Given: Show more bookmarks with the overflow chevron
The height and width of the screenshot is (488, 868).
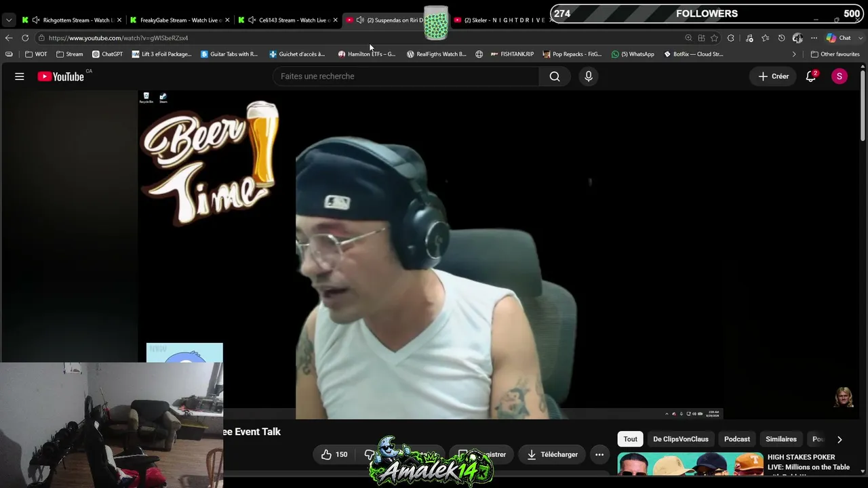Looking at the screenshot, I should pos(794,54).
